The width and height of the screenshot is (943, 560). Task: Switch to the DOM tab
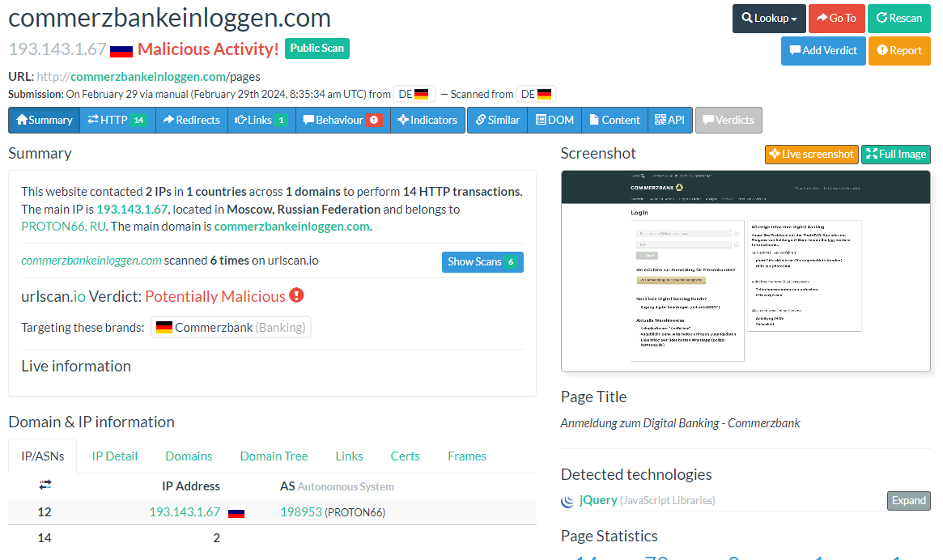click(x=554, y=120)
